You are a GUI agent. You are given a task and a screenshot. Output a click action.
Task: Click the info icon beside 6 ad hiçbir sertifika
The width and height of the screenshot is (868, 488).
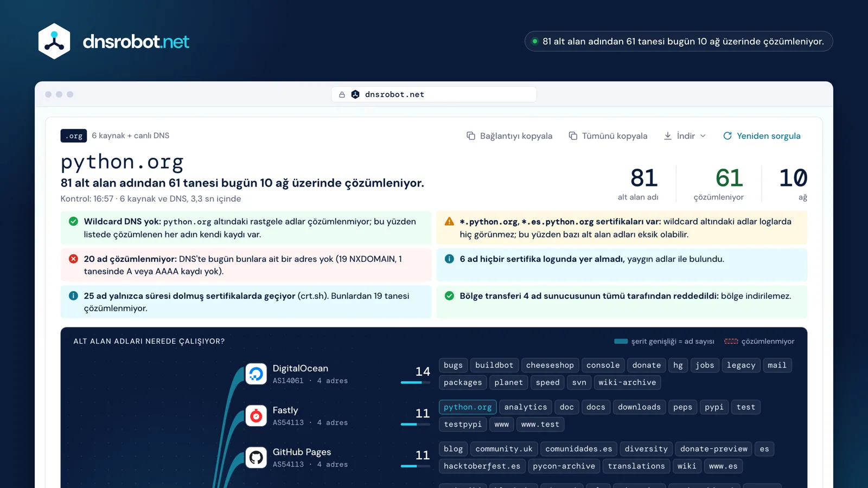449,259
